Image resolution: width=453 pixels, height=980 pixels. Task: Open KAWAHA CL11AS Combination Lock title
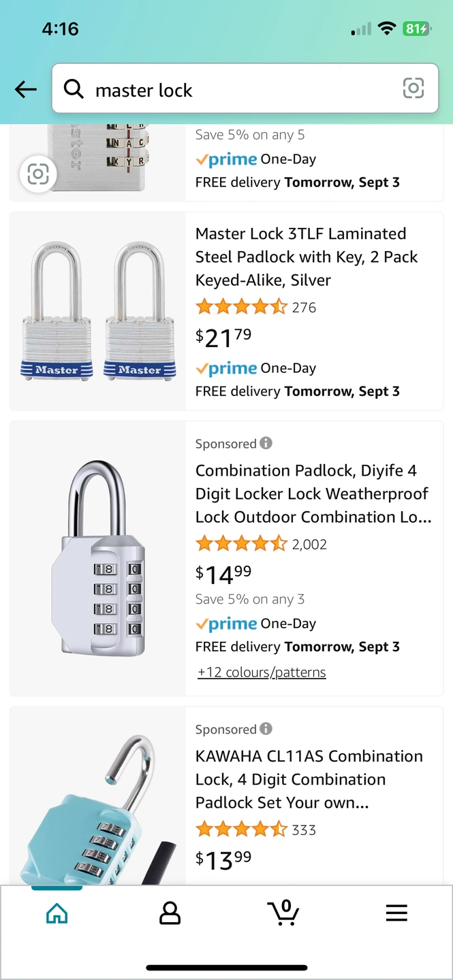(309, 779)
